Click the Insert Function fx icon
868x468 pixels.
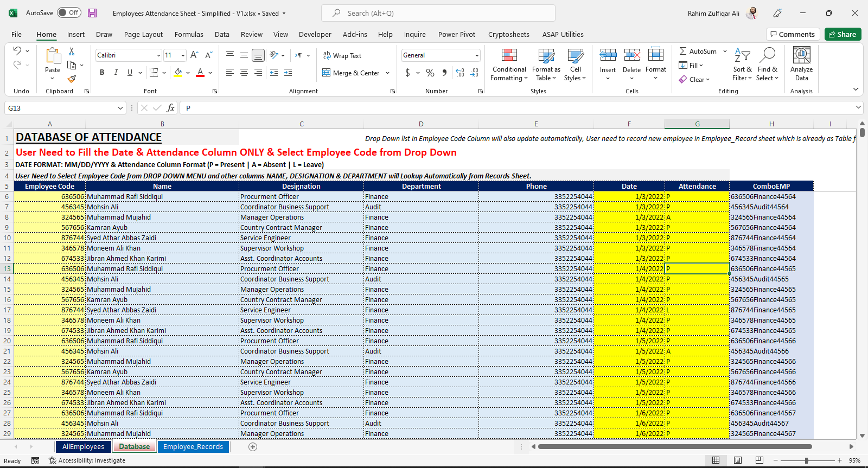click(170, 108)
